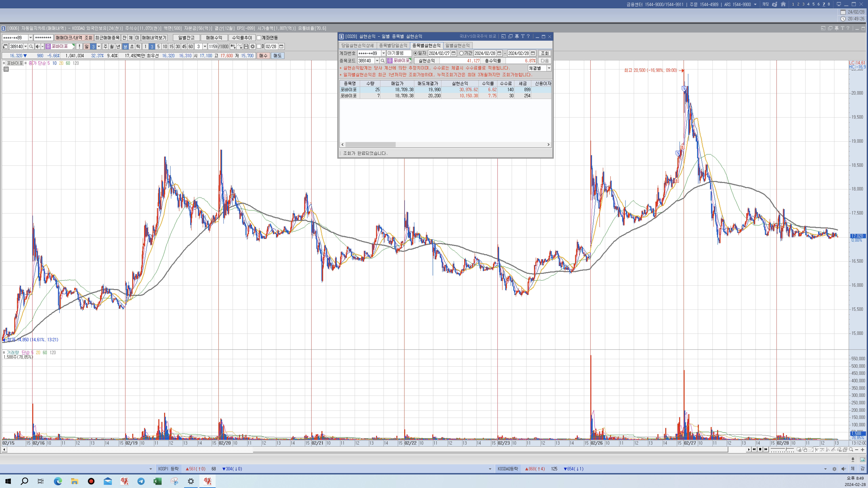Click the chart replay play button
The image size is (868, 488).
(749, 450)
